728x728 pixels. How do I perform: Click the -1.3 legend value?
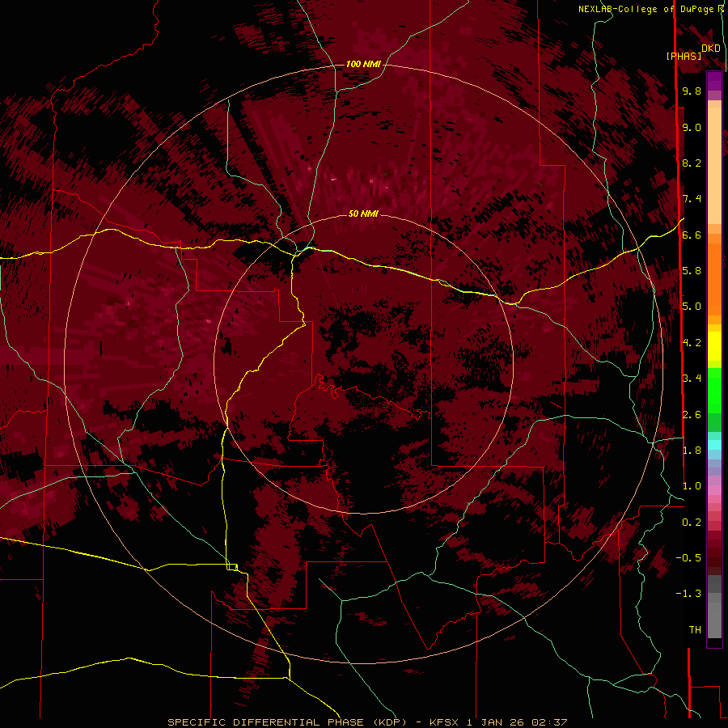point(688,594)
